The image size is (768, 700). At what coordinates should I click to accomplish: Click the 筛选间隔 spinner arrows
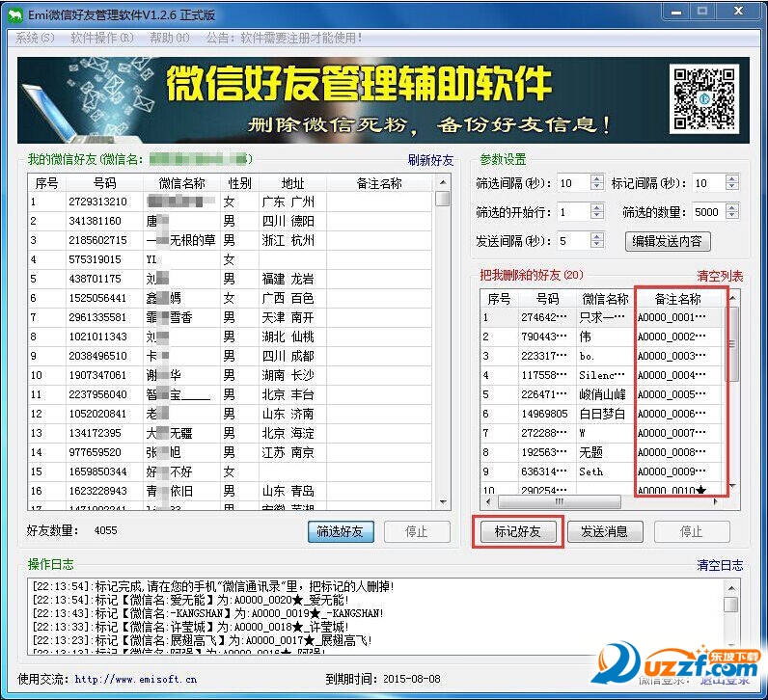point(597,183)
